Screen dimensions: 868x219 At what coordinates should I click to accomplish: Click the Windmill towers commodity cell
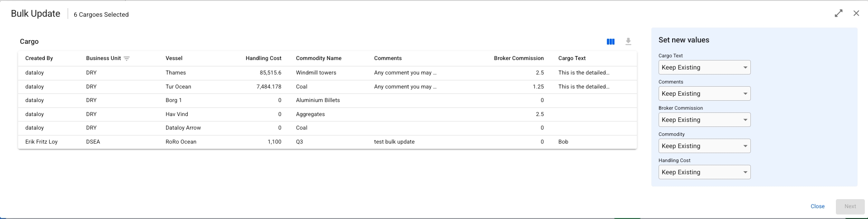pos(316,73)
